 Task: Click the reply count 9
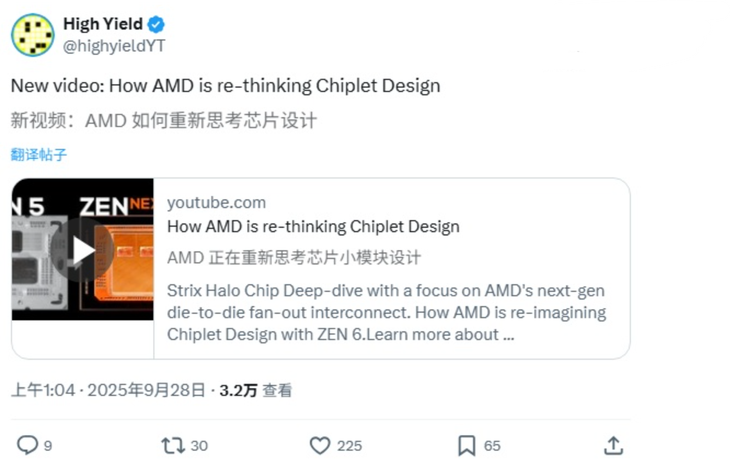tap(48, 446)
